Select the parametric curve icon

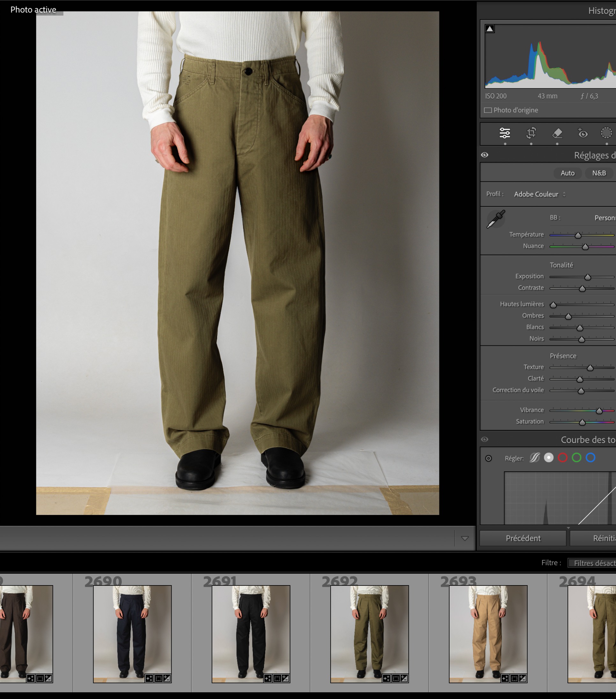(x=535, y=458)
